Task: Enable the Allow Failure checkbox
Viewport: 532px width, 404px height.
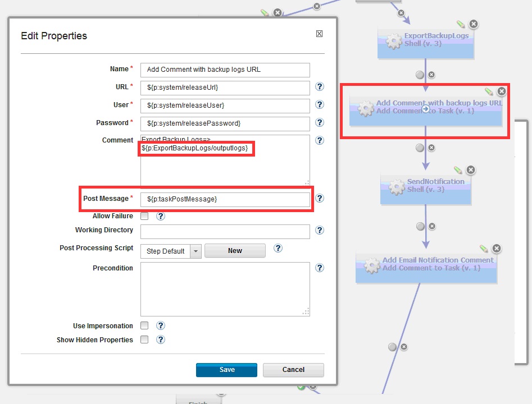Action: [x=144, y=216]
